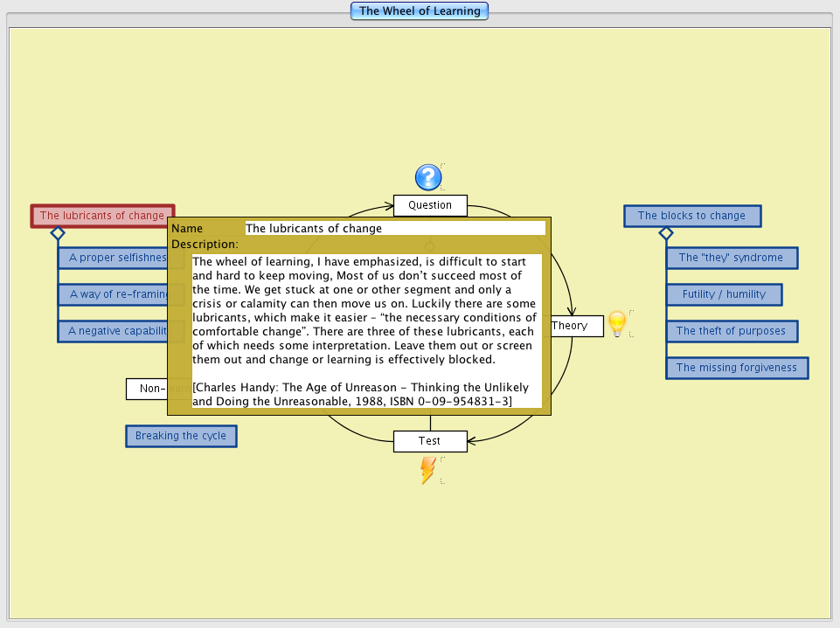This screenshot has width=840, height=628.
Task: Open 'The blocks to change' node
Action: pyautogui.click(x=691, y=216)
